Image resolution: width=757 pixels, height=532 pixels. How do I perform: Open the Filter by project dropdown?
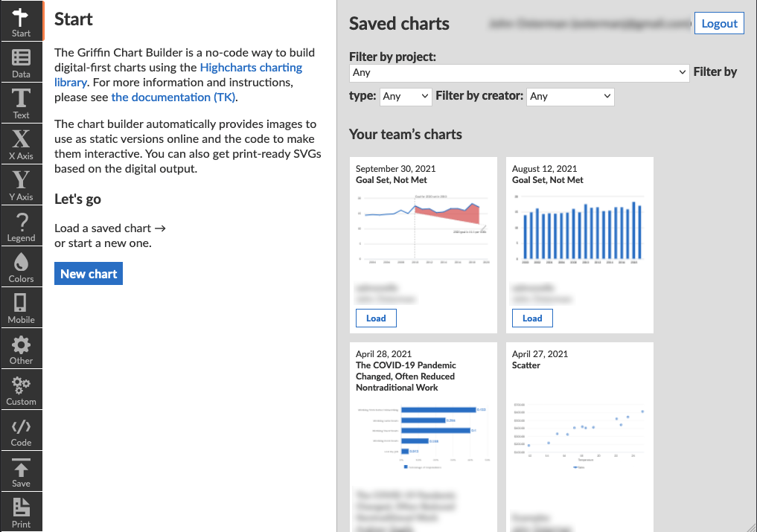[x=519, y=72]
